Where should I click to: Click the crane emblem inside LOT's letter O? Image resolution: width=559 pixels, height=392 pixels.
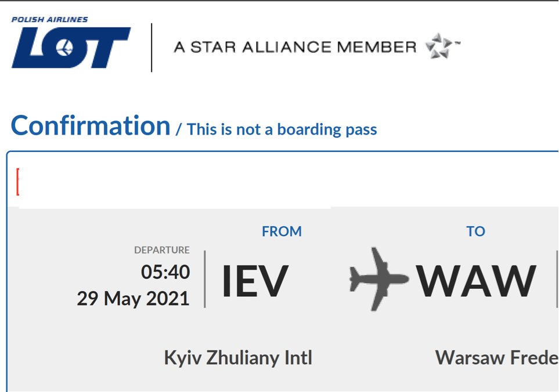[65, 48]
